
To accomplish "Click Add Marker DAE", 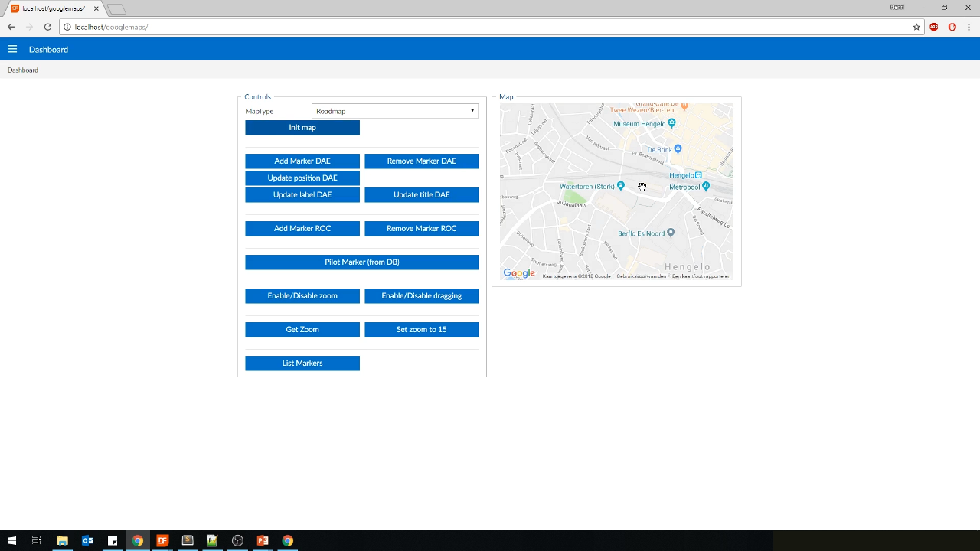I will [x=302, y=161].
